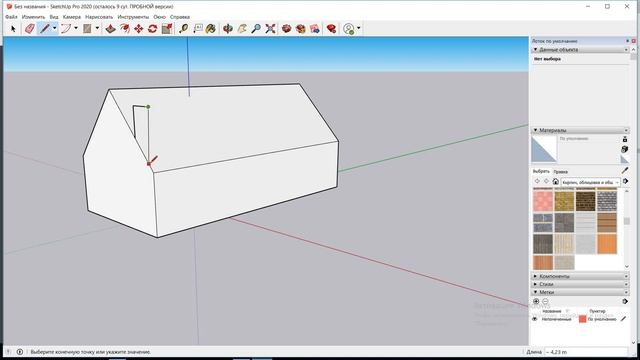Open the Materials details arrow menu
Viewport: 640px width, 360px height.
tap(625, 181)
